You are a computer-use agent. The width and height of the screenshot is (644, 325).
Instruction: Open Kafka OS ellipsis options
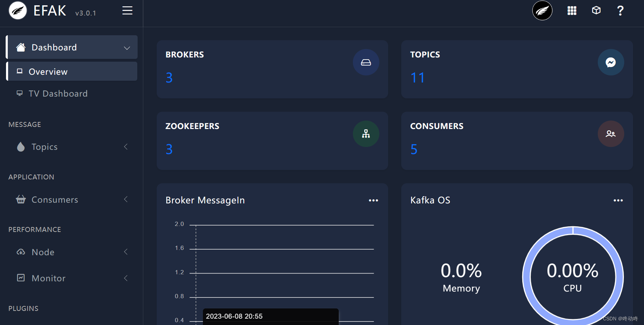pos(618,200)
